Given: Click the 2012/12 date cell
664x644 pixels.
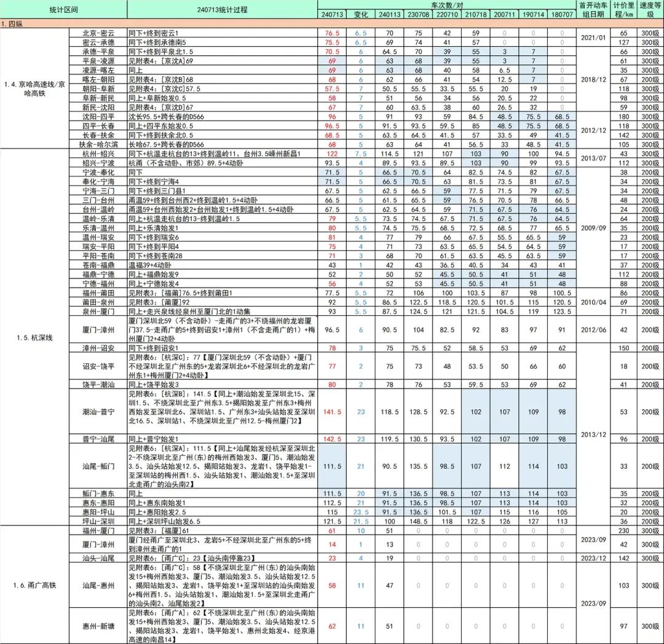Looking at the screenshot, I should coord(593,130).
